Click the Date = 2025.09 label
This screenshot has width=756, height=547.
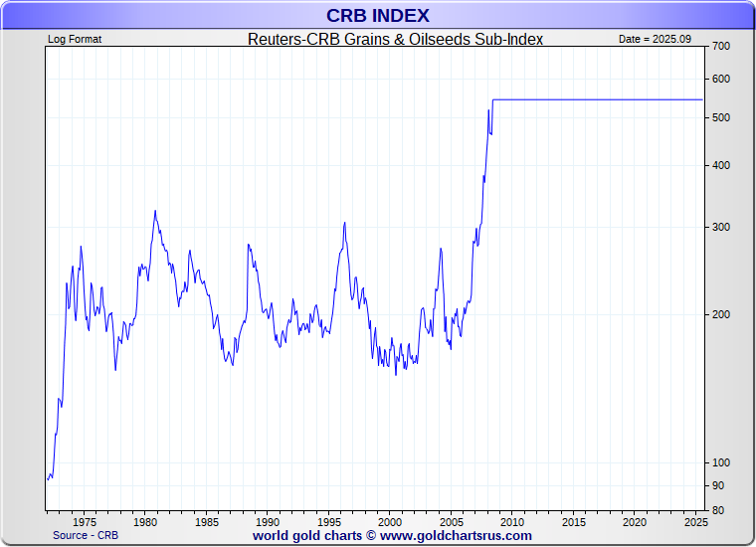pyautogui.click(x=655, y=39)
